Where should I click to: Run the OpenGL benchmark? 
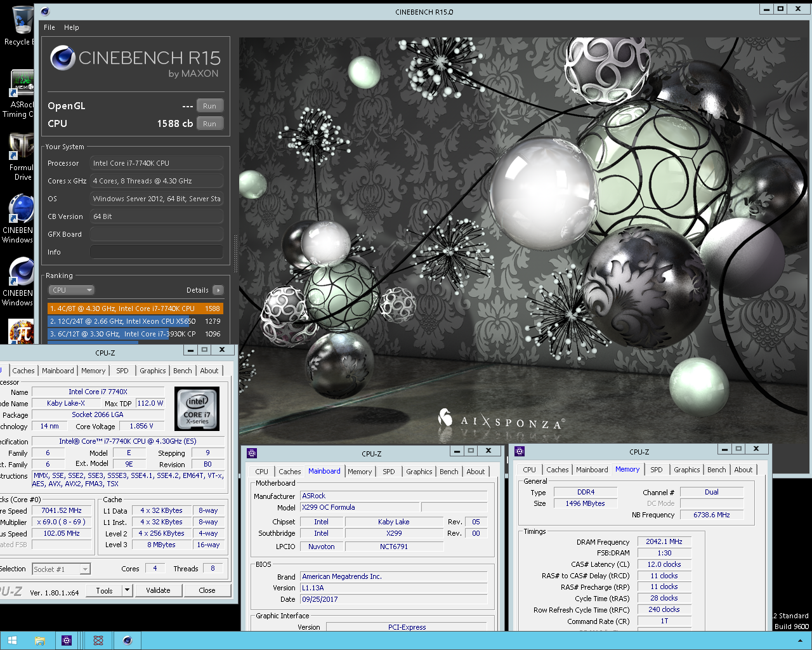tap(210, 106)
